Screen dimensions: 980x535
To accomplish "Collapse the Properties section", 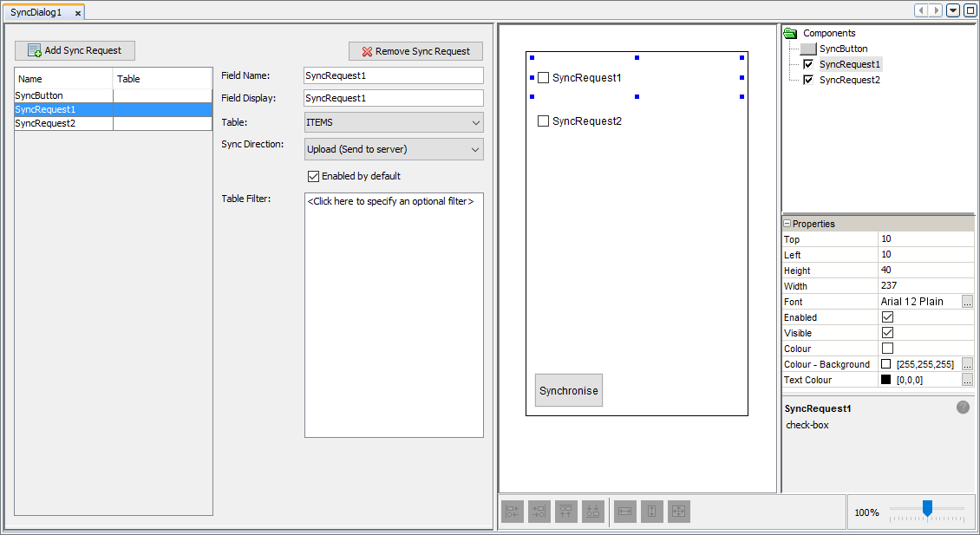I will click(x=787, y=224).
